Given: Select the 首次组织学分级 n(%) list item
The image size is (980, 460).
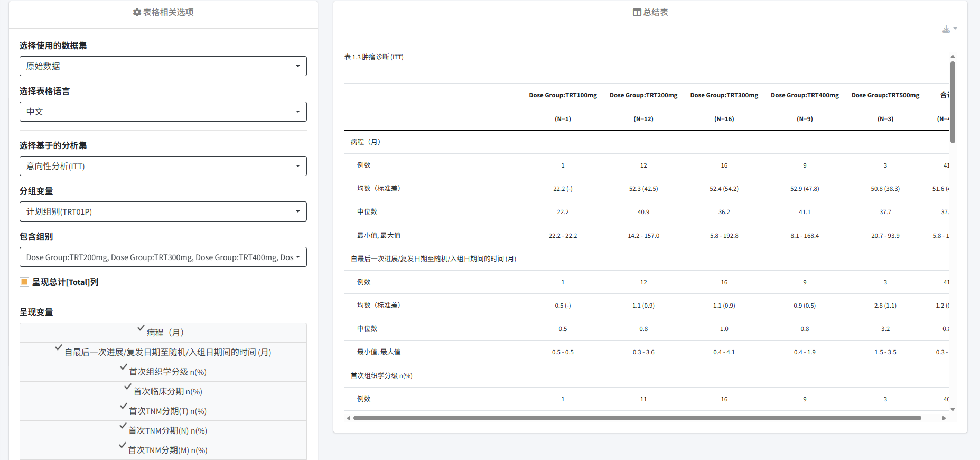Looking at the screenshot, I should pyautogui.click(x=163, y=372).
